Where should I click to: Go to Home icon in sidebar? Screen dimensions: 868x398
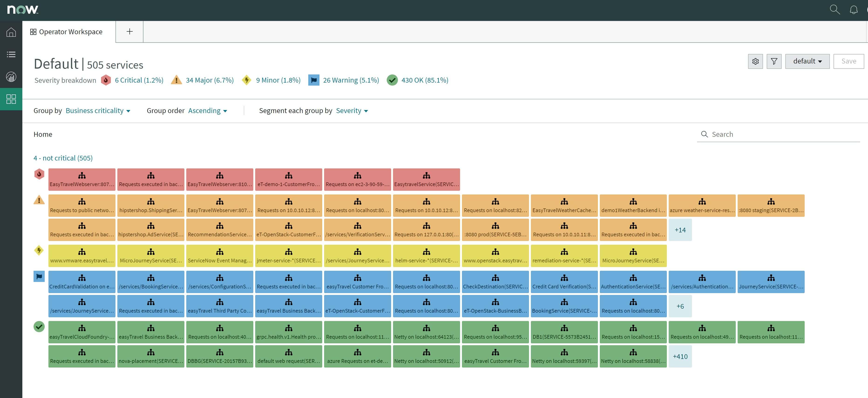11,32
